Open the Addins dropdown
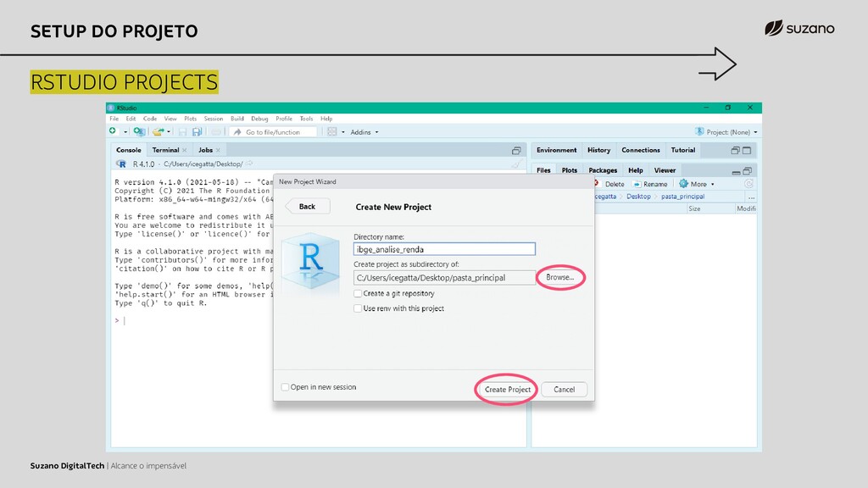 364,132
